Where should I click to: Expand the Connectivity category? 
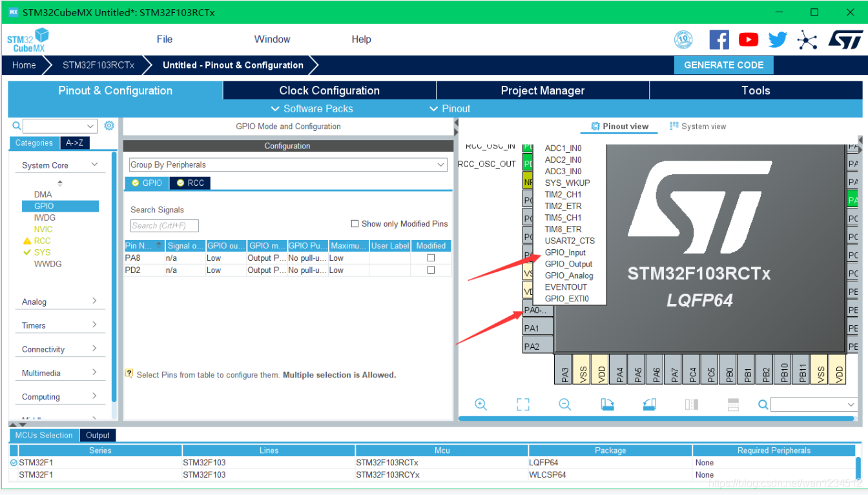(59, 349)
